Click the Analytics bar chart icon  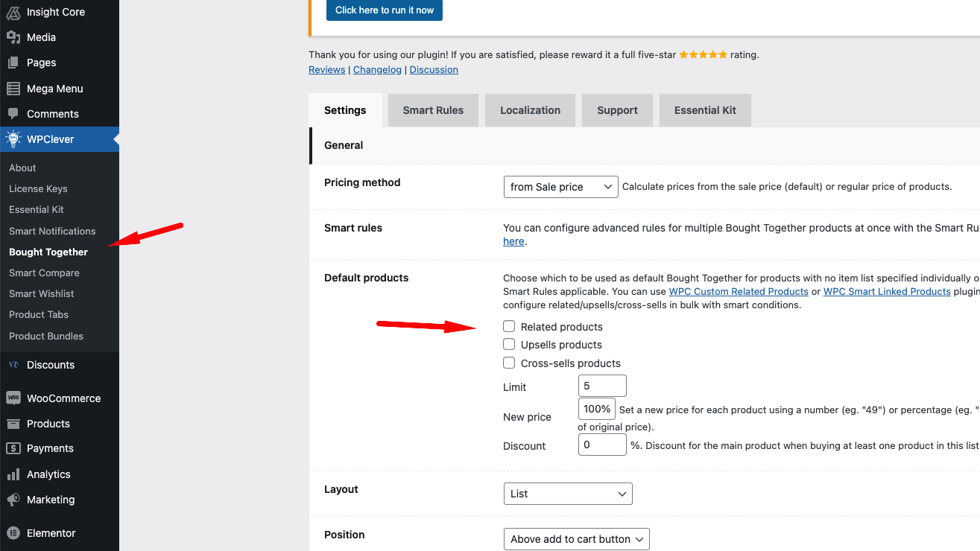[13, 474]
